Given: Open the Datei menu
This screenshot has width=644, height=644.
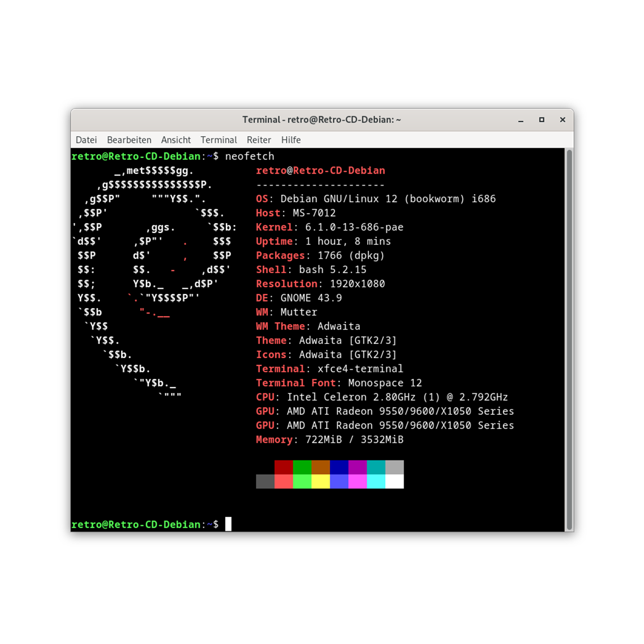Looking at the screenshot, I should pyautogui.click(x=86, y=140).
